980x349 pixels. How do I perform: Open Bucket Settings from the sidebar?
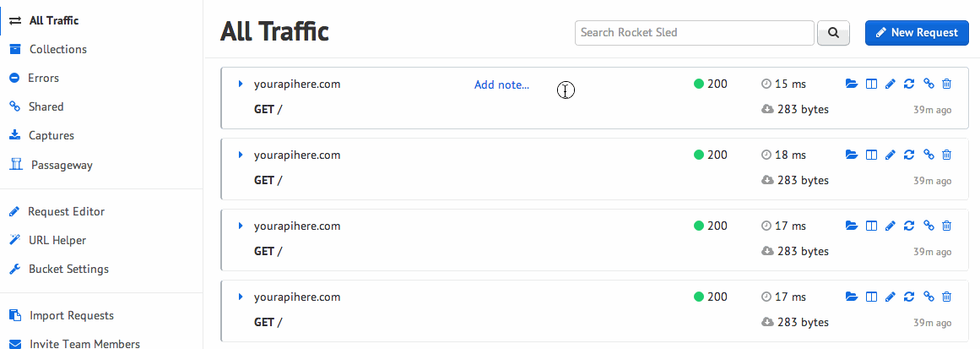[59, 269]
